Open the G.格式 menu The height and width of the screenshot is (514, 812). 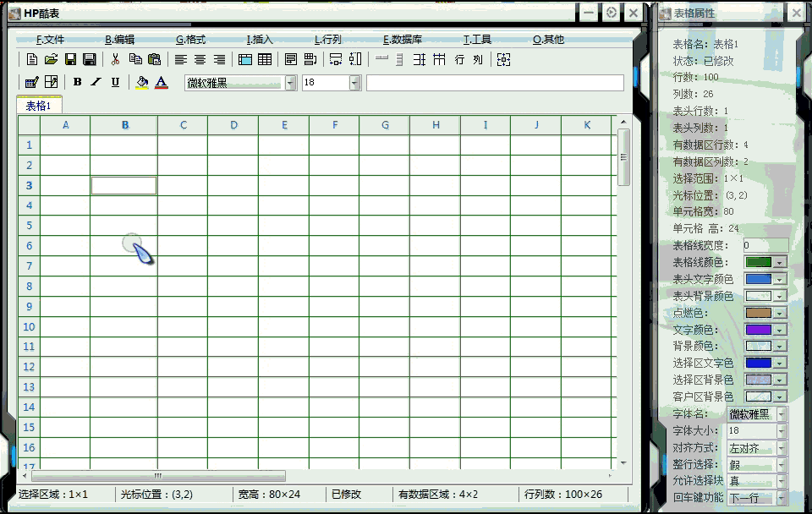190,40
